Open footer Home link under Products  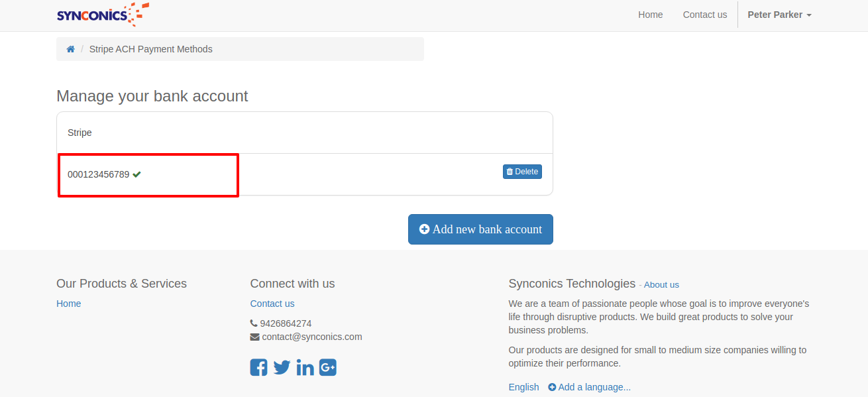click(x=69, y=304)
